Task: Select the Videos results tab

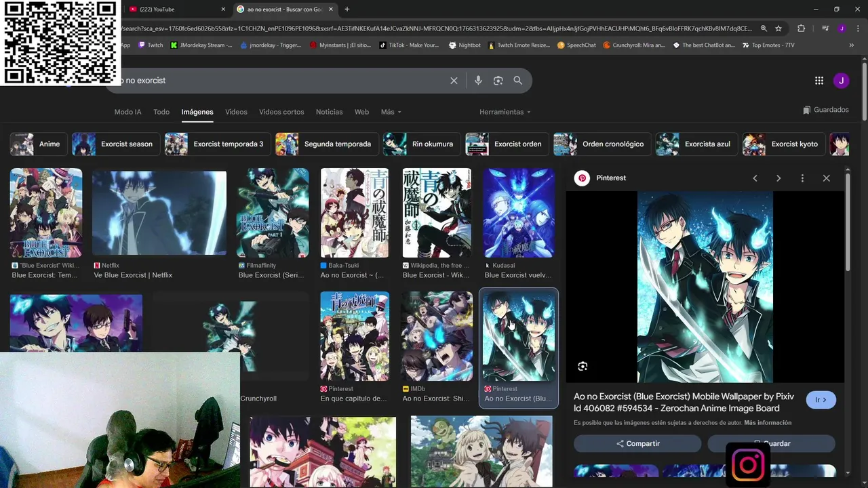Action: pyautogui.click(x=236, y=112)
